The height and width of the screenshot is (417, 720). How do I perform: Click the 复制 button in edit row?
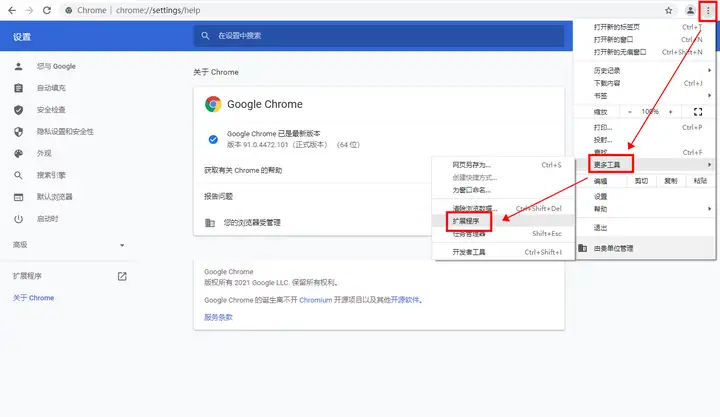tap(670, 181)
